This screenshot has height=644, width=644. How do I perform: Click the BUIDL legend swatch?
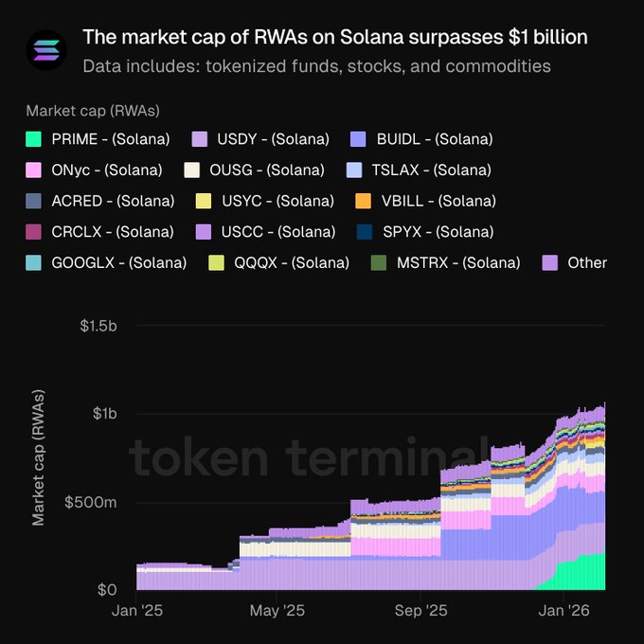point(359,139)
